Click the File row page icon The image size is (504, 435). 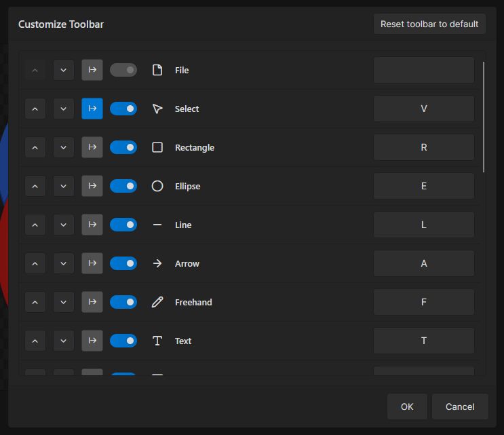coord(157,70)
